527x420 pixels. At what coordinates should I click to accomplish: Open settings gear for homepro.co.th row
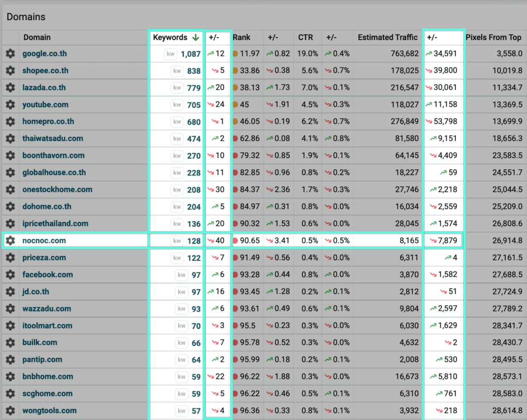point(10,121)
